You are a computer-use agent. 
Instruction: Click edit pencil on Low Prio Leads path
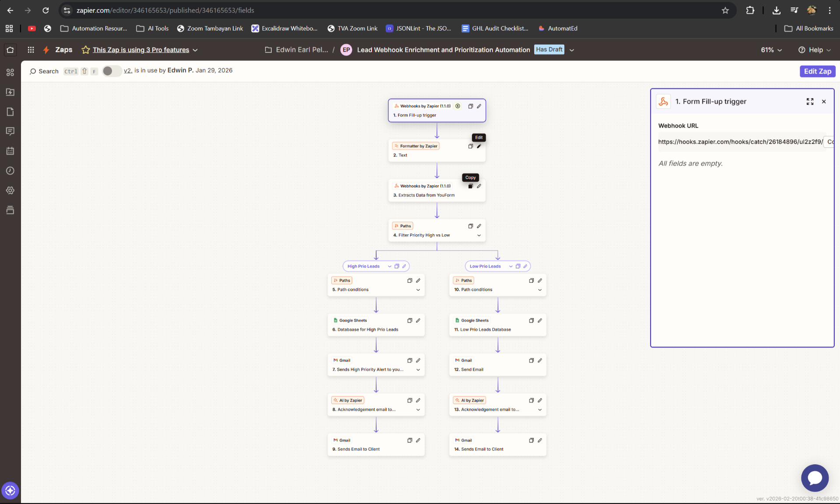525,266
